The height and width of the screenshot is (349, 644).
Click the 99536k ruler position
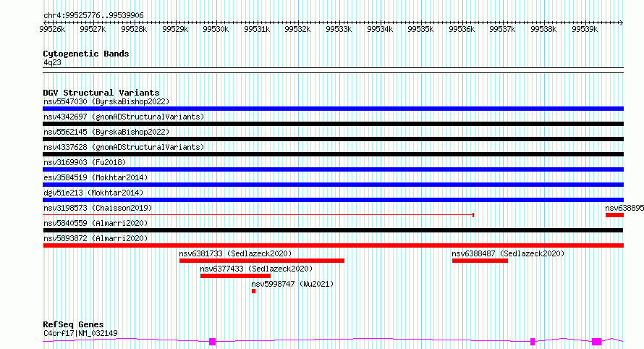pyautogui.click(x=461, y=29)
